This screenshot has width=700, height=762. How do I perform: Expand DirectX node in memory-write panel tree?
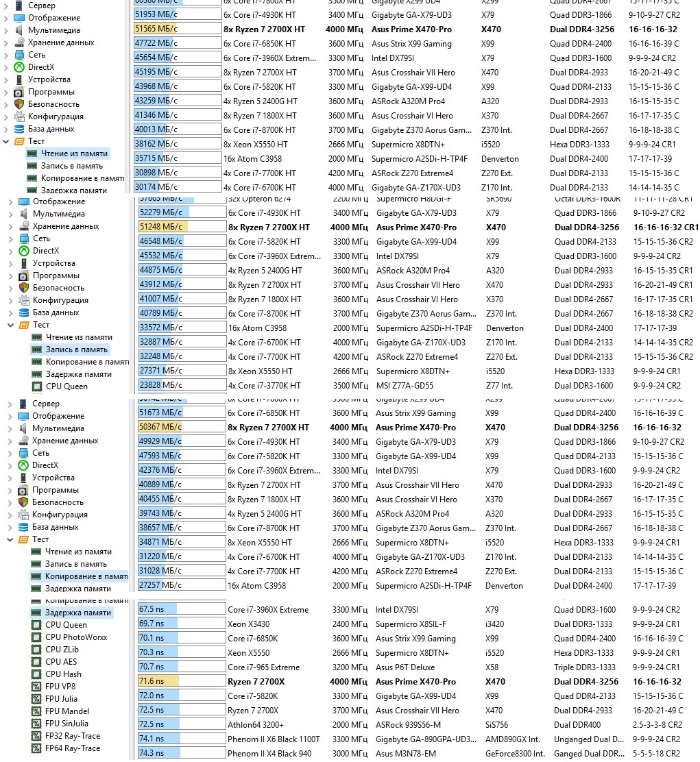tap(11, 251)
